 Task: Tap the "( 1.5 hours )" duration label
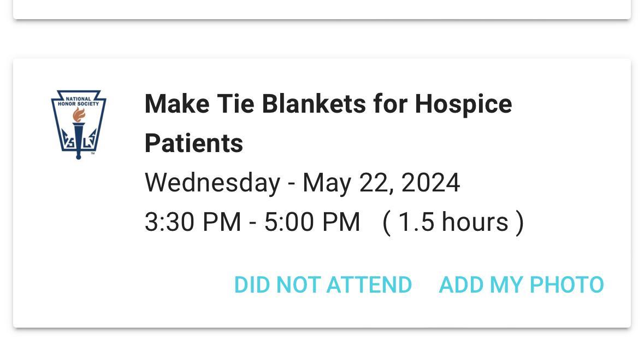453,222
